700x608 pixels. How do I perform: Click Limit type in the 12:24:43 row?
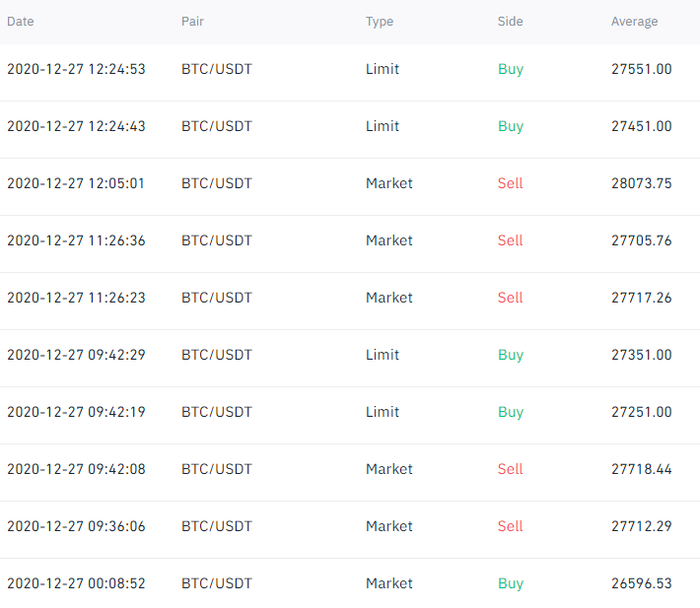[x=383, y=126]
